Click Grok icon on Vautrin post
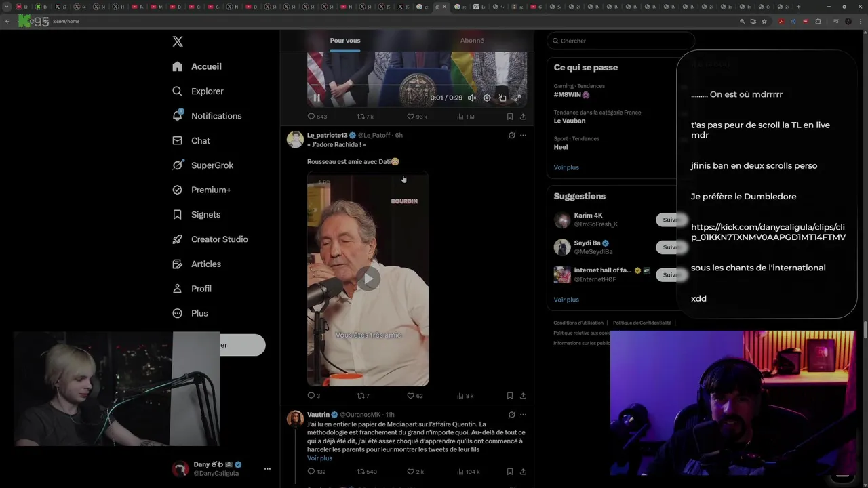868x488 pixels. [x=511, y=414]
